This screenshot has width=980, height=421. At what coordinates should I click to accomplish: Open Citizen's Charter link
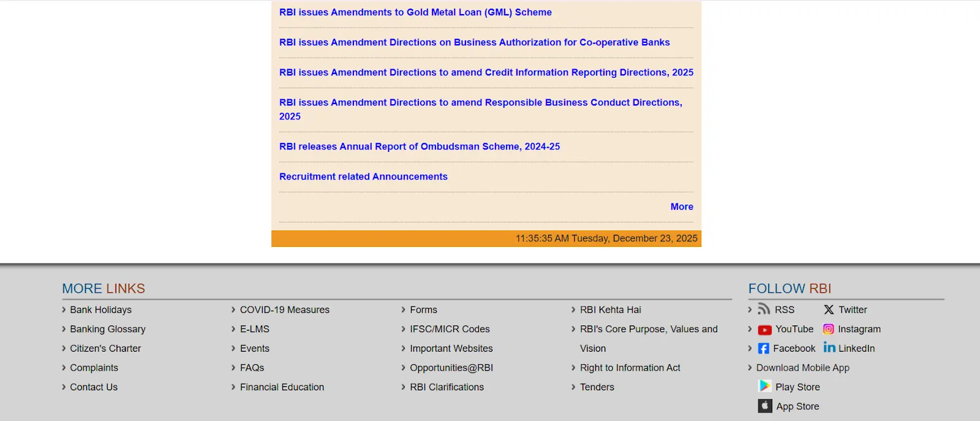click(x=105, y=349)
